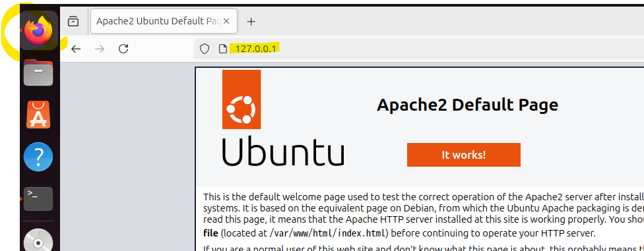Click the 127.0.0.1 address bar
This screenshot has width=644, height=251.
pos(419,49)
